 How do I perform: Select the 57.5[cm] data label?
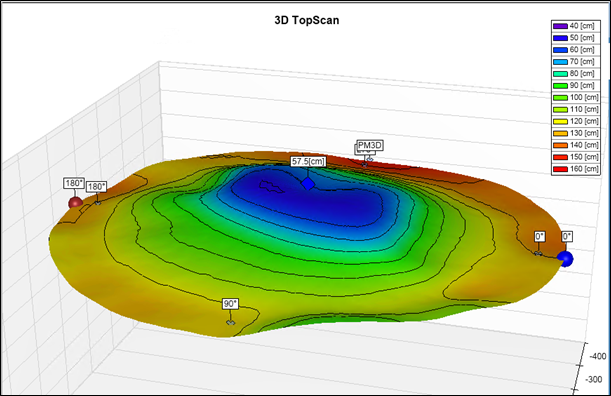[308, 161]
